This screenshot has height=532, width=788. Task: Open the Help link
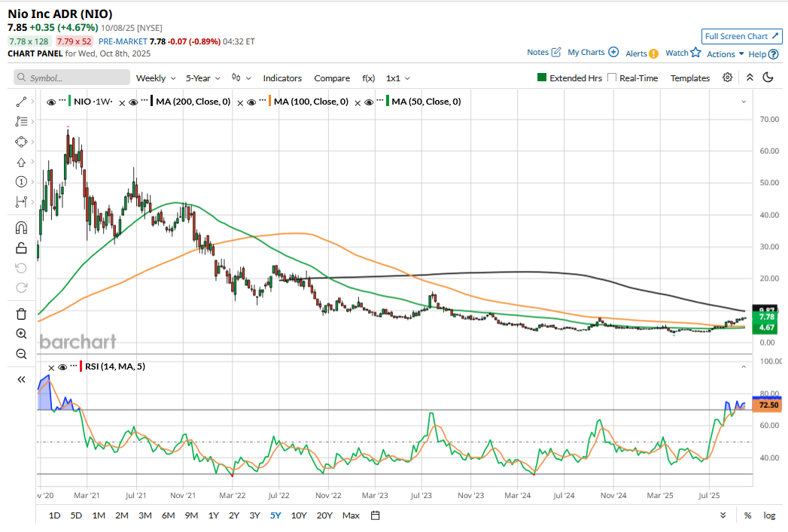coord(763,53)
